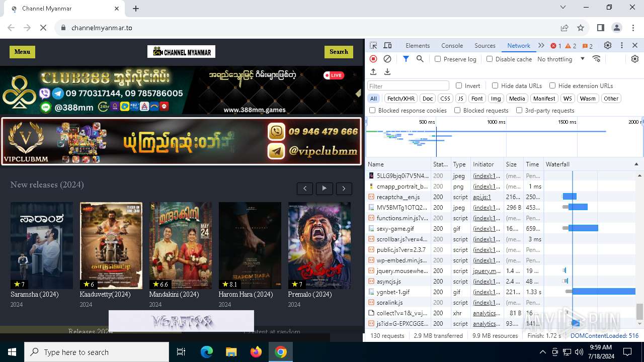Open DevTools customize three-dot menu
The image size is (644, 362).
[x=622, y=46]
